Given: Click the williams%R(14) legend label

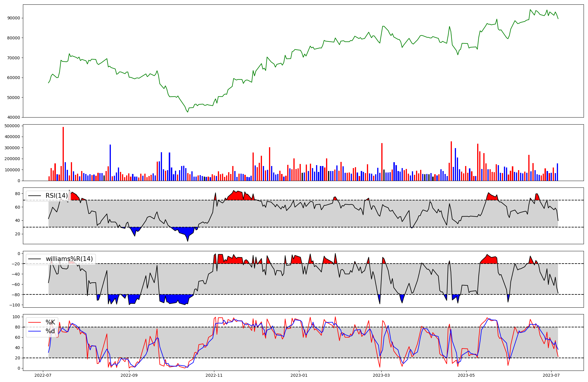Looking at the screenshot, I should pyautogui.click(x=69, y=259).
